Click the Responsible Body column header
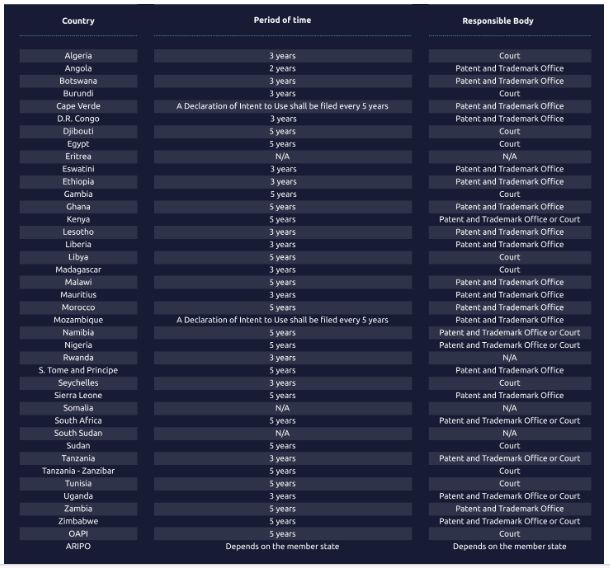610x568 pixels. pyautogui.click(x=509, y=21)
